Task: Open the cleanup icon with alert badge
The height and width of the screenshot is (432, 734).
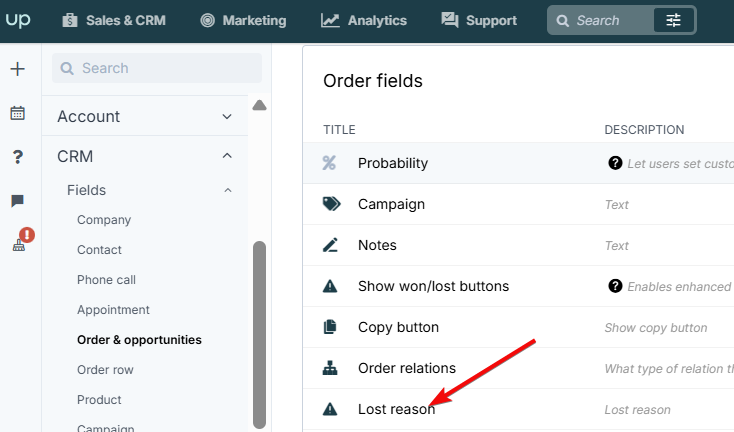Action: 22,240
